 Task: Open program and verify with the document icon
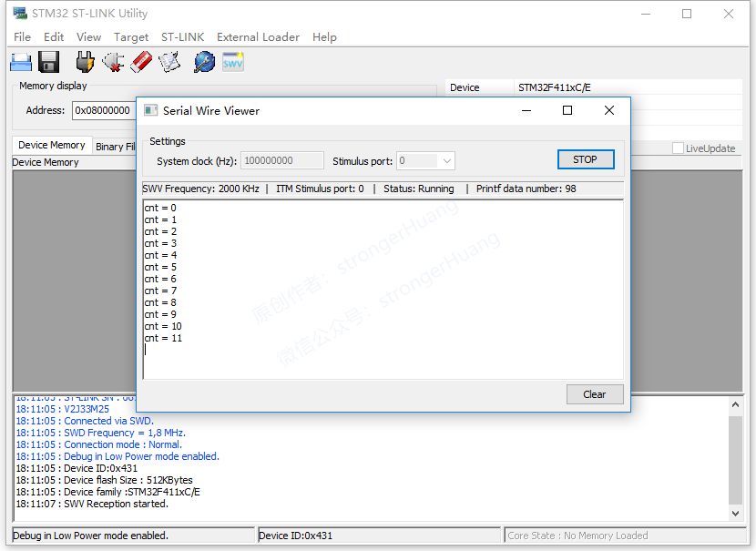[169, 61]
